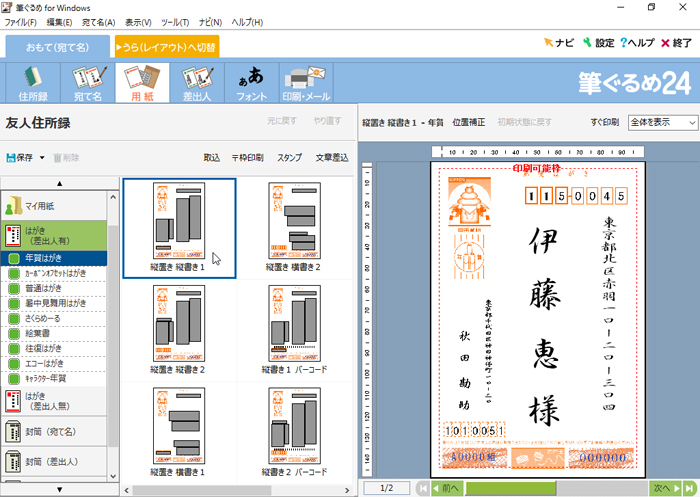Select 普通はがき paper type in list
The image size is (700, 497).
54,287
